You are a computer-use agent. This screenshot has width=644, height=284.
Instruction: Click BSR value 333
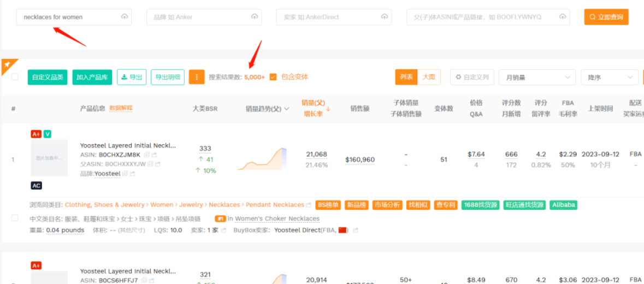(205, 148)
